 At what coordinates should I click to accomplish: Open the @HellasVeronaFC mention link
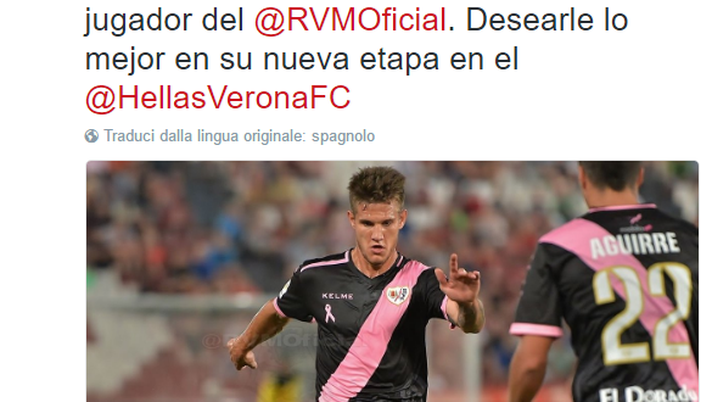(x=218, y=97)
